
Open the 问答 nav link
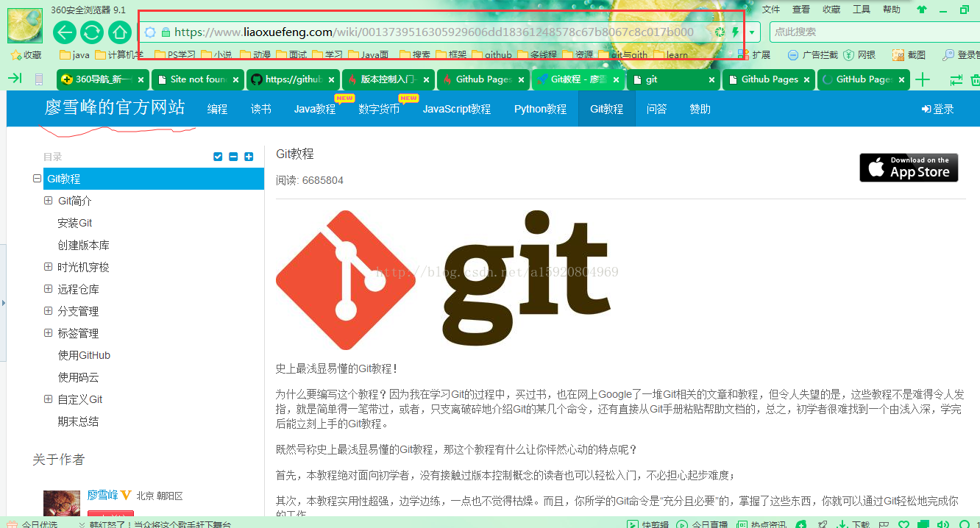pos(657,109)
